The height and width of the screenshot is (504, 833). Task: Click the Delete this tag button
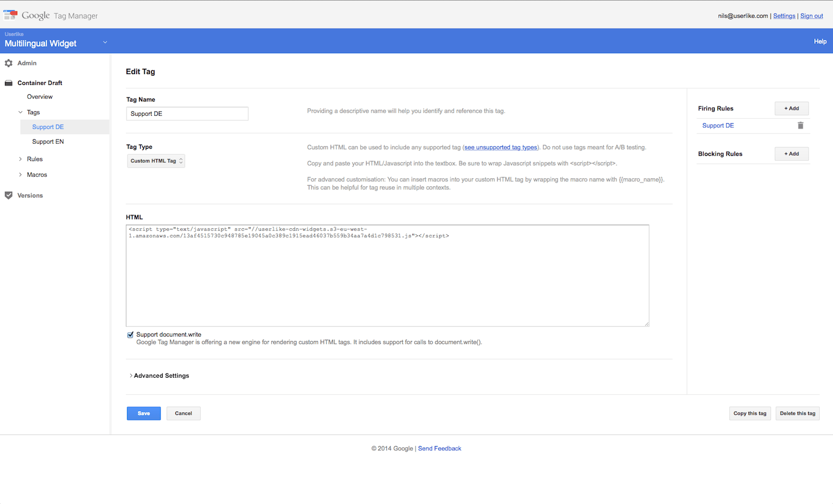pyautogui.click(x=797, y=413)
